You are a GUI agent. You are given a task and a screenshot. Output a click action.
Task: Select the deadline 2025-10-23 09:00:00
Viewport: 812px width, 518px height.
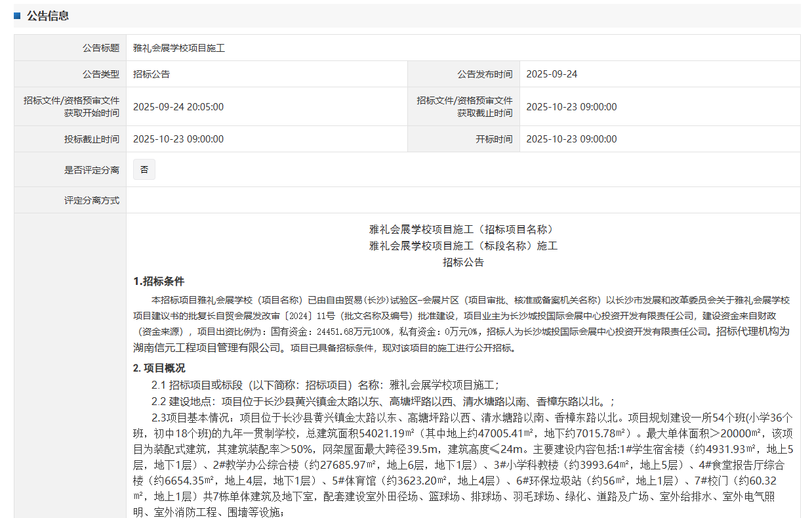click(x=572, y=106)
